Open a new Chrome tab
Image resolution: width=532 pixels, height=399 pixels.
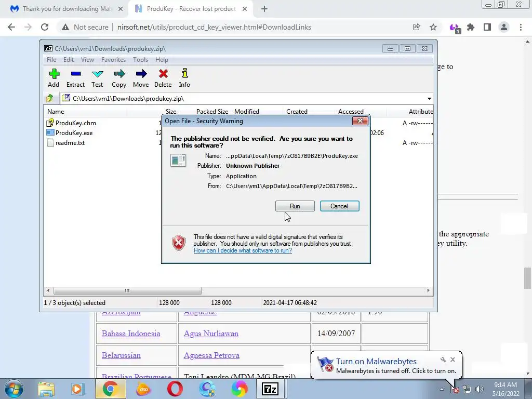[x=264, y=9]
